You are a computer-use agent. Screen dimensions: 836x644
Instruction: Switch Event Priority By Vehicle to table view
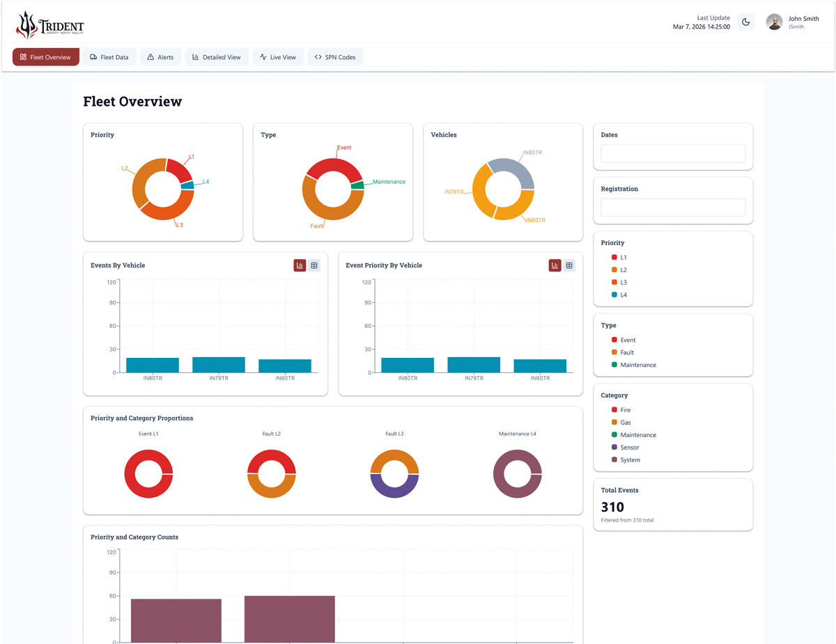click(569, 265)
